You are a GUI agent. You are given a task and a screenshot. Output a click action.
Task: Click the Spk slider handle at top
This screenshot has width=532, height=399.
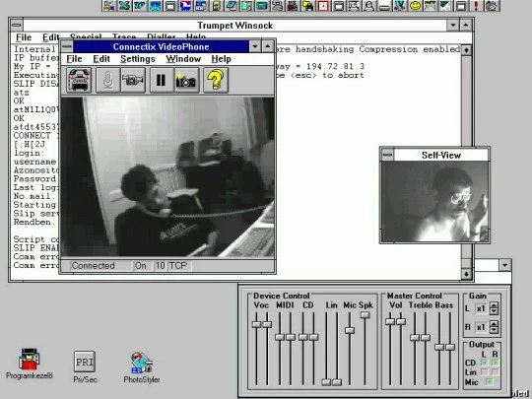(x=366, y=315)
